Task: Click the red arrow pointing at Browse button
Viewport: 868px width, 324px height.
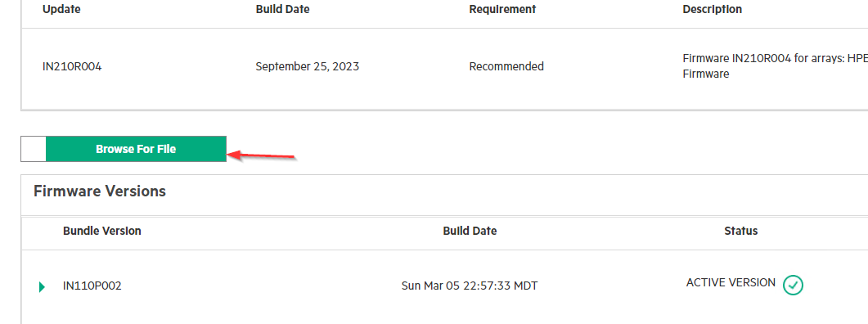Action: coord(261,155)
